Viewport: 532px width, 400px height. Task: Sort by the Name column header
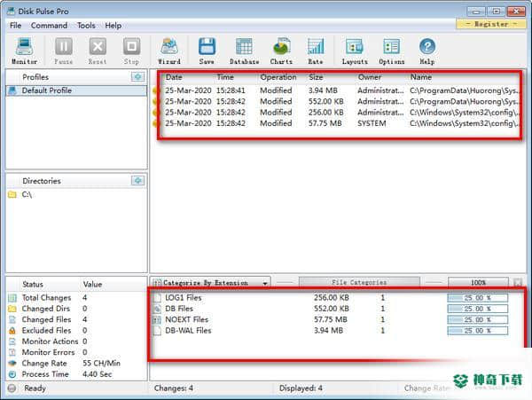tap(421, 77)
